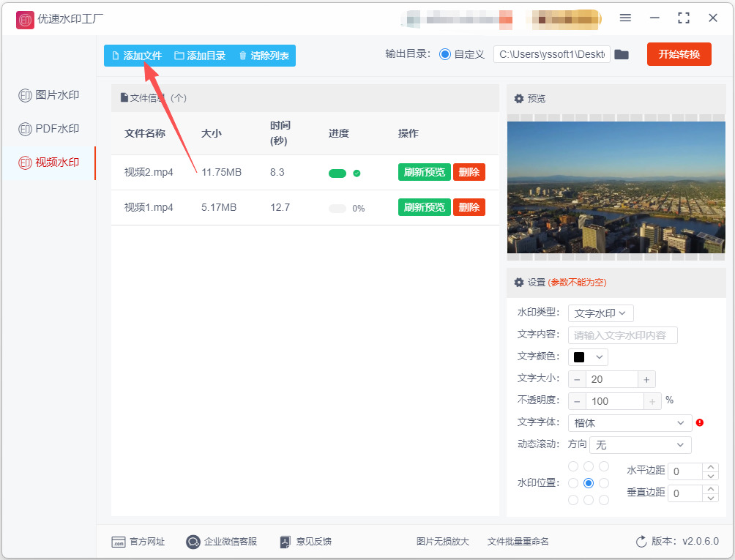Click 添加目录 to add a folder

200,56
